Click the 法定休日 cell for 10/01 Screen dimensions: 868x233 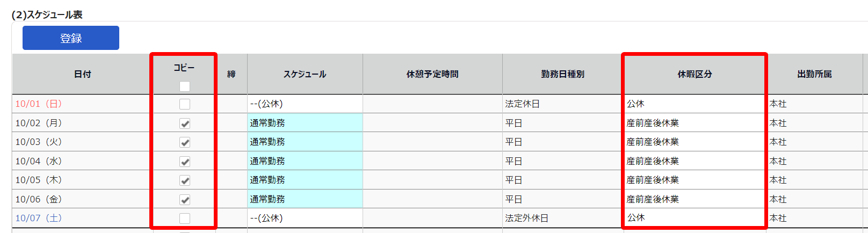pos(522,104)
